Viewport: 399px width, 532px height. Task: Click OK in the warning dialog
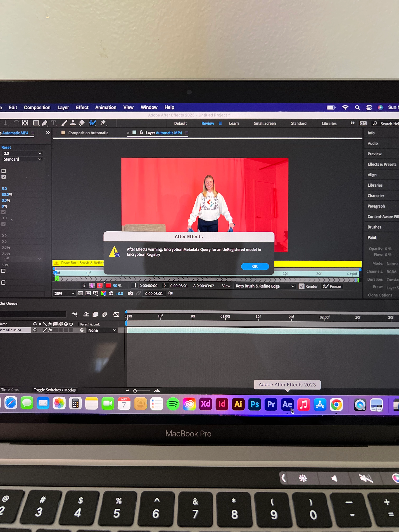tap(255, 266)
